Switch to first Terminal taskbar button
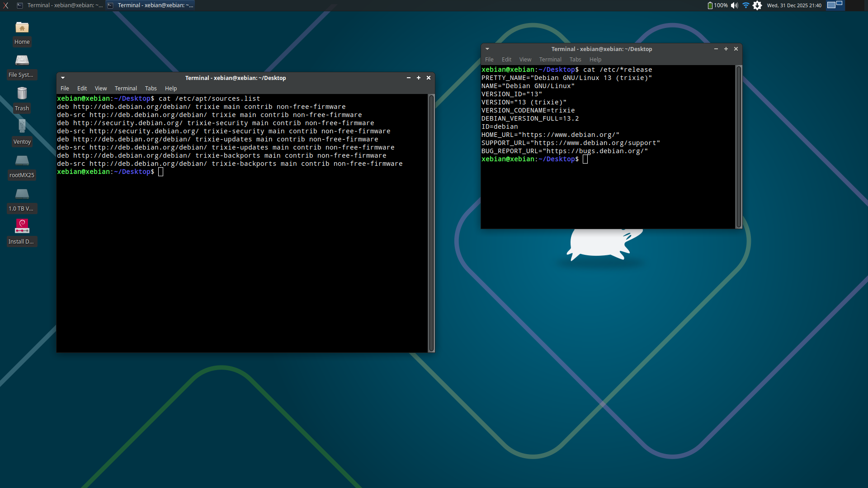This screenshot has height=488, width=868. pos(60,5)
